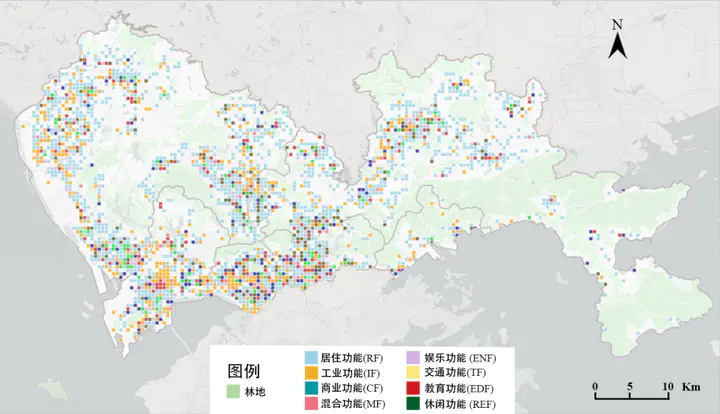
Task: Click the 教育功能(EDF) red swatch
Action: point(413,388)
